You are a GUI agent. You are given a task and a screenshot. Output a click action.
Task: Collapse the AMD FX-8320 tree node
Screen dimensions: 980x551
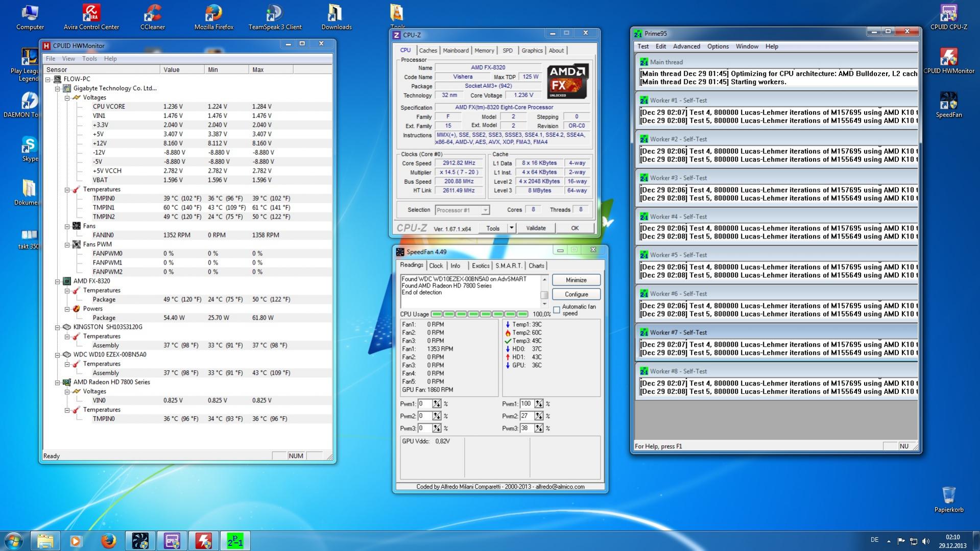point(58,281)
